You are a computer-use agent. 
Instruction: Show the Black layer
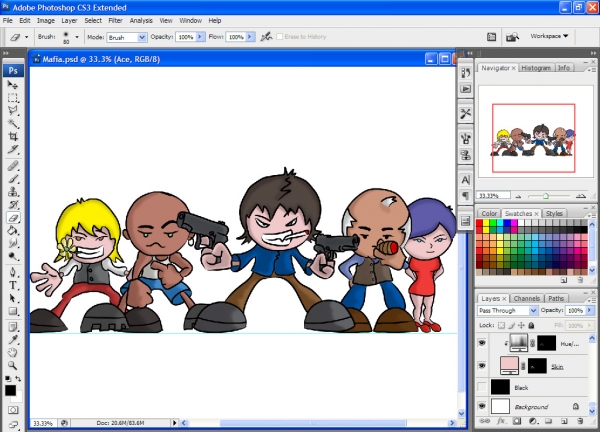482,387
